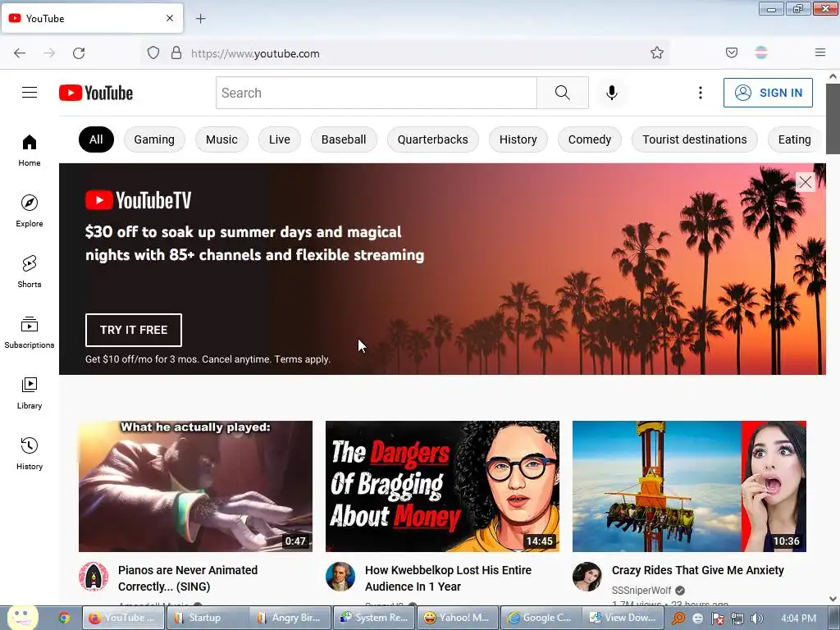Open watch History in the sidebar
The image size is (840, 630).
[x=30, y=454]
